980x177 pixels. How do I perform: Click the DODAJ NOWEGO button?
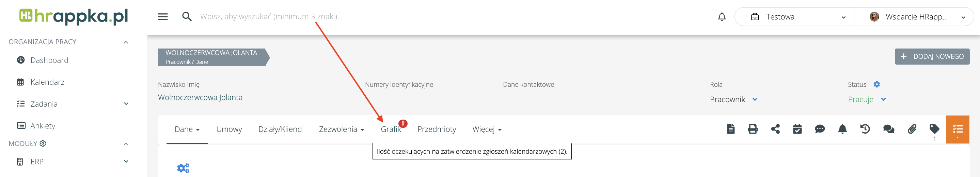click(932, 56)
